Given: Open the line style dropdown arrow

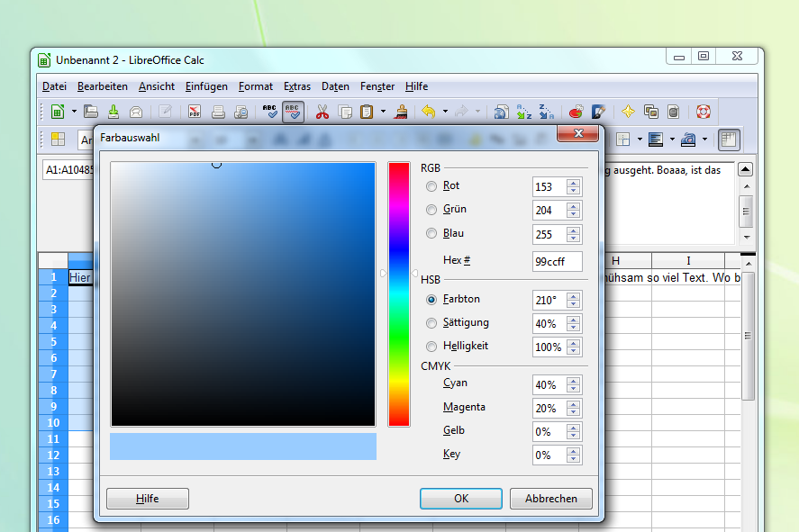Looking at the screenshot, I should point(672,139).
